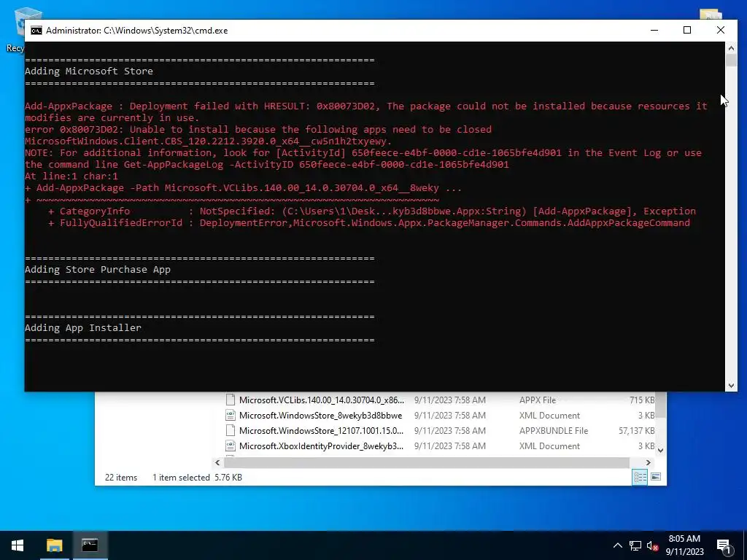This screenshot has width=747, height=560.
Task: Click the file icon beside Microsoft.WindowsStore_12107
Action: [x=231, y=430]
